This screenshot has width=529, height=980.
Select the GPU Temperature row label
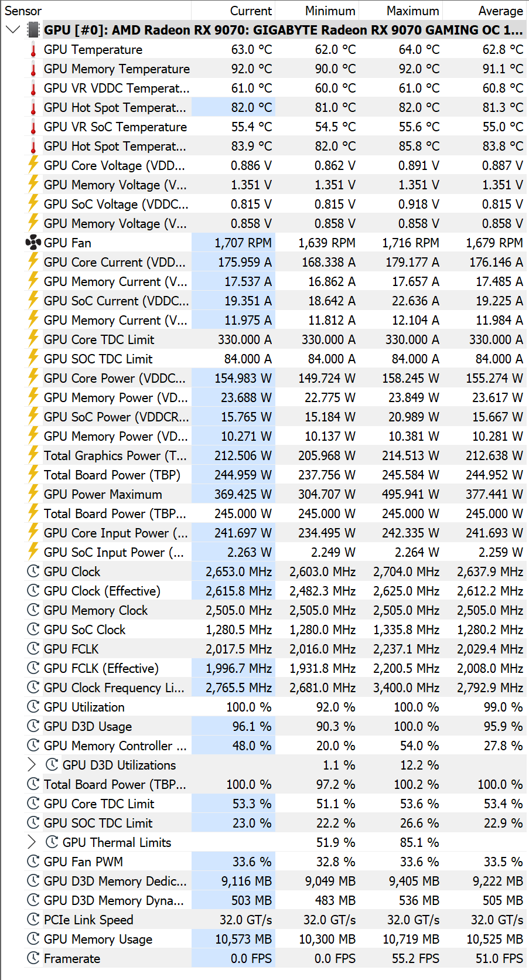(x=93, y=50)
